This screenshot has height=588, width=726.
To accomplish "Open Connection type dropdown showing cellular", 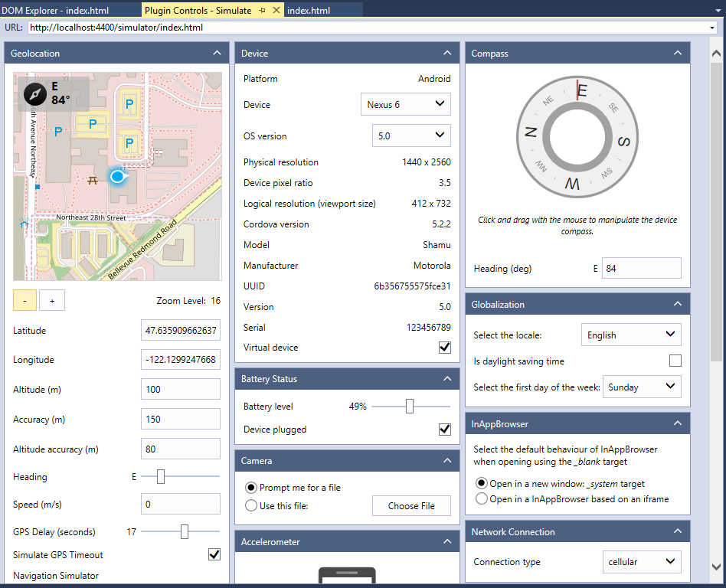I will tap(641, 561).
